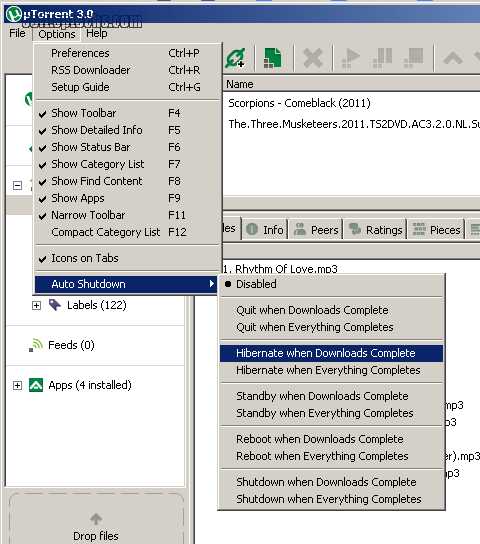Click the Drop files upload arrow
480x544 pixels.
[x=96, y=519]
